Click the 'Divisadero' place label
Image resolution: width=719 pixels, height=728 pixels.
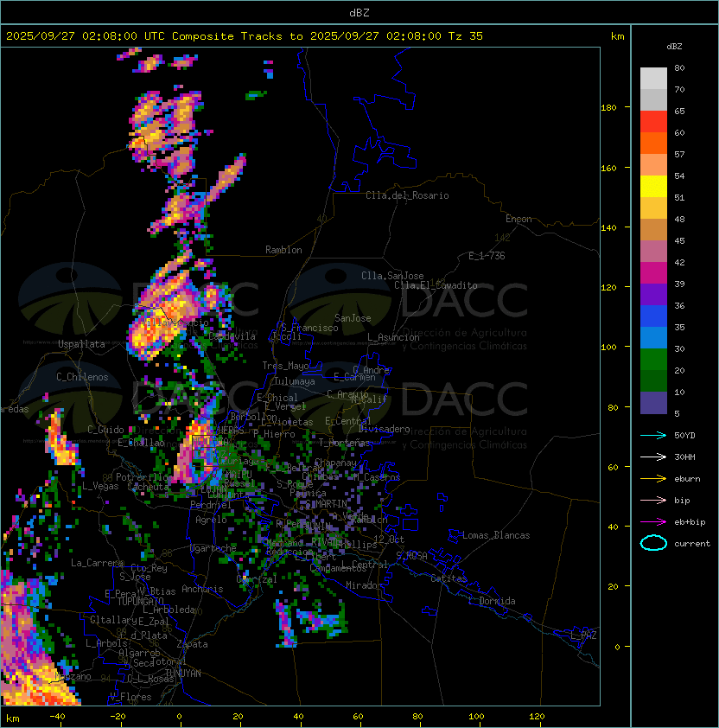coord(384,429)
